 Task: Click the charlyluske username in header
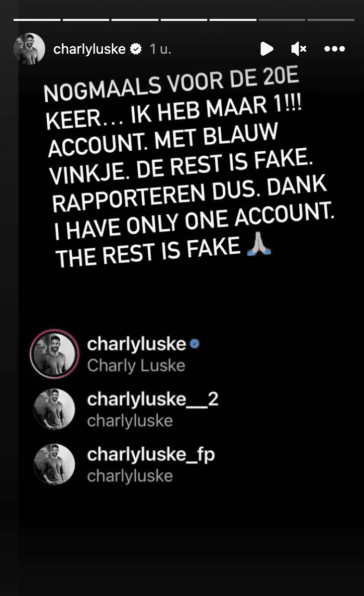[90, 49]
